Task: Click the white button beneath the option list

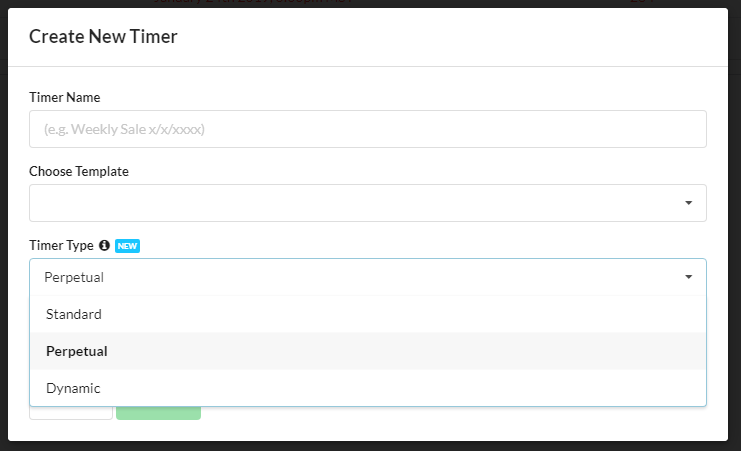Action: click(x=71, y=413)
